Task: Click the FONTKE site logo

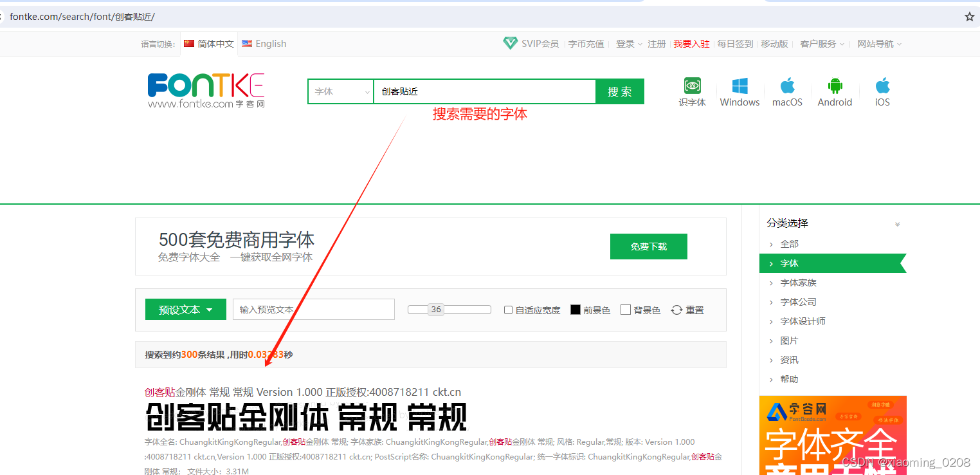Action: pyautogui.click(x=206, y=90)
